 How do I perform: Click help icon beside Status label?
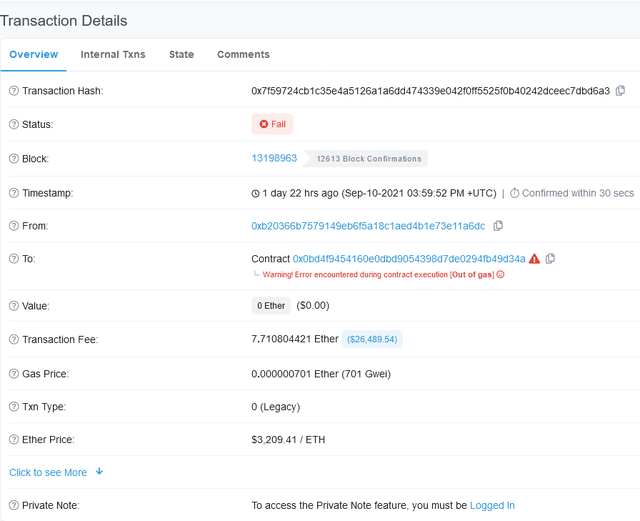coord(14,124)
